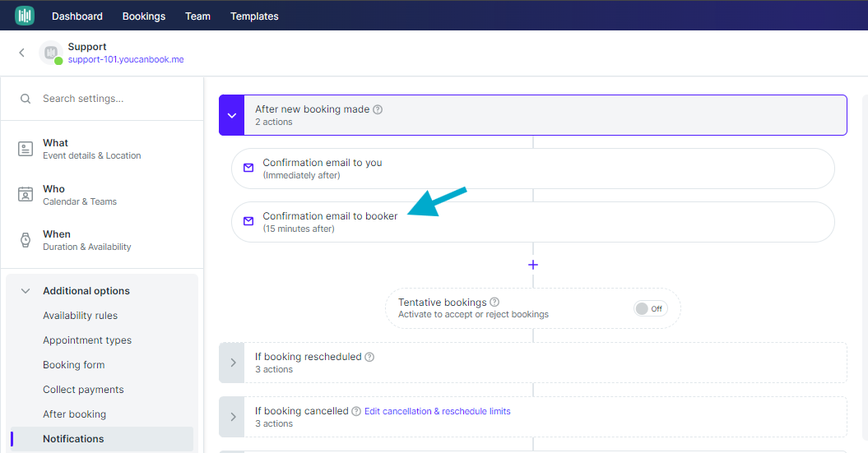This screenshot has height=453, width=868.
Task: Open help icon beside If booking cancelled
Action: pos(356,411)
